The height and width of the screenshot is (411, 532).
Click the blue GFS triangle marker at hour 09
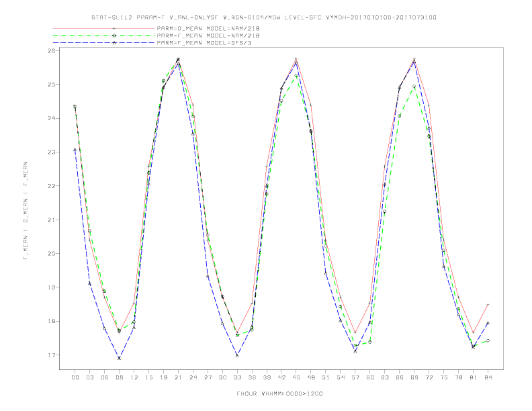pyautogui.click(x=119, y=358)
